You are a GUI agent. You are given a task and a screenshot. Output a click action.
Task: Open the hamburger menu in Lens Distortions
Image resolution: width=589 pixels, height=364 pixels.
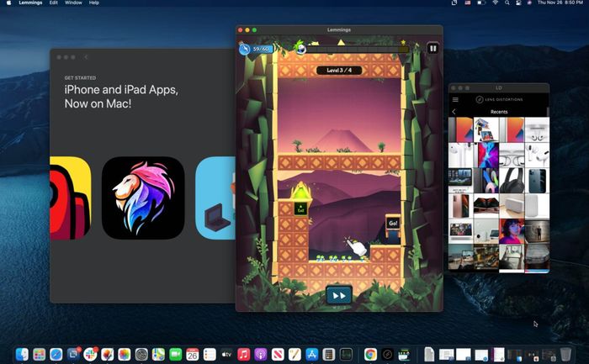click(455, 99)
